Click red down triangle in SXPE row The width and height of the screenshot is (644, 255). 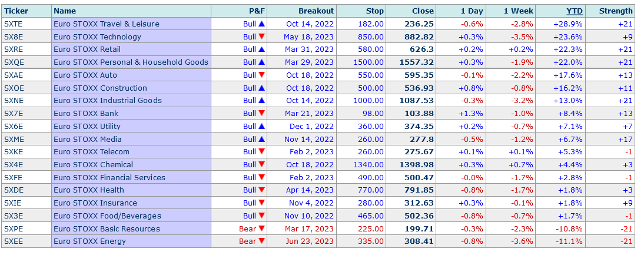click(x=261, y=228)
